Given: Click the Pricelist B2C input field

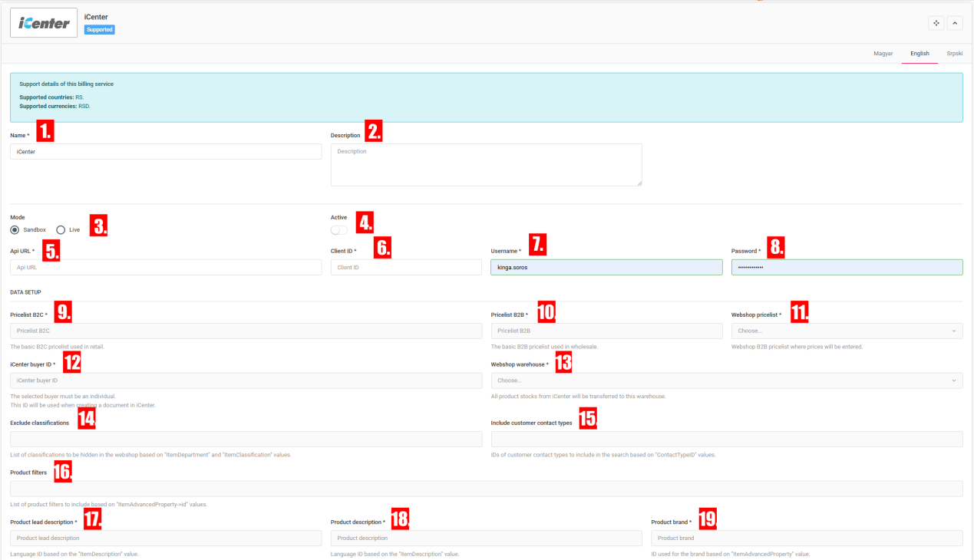Looking at the screenshot, I should coord(246,331).
